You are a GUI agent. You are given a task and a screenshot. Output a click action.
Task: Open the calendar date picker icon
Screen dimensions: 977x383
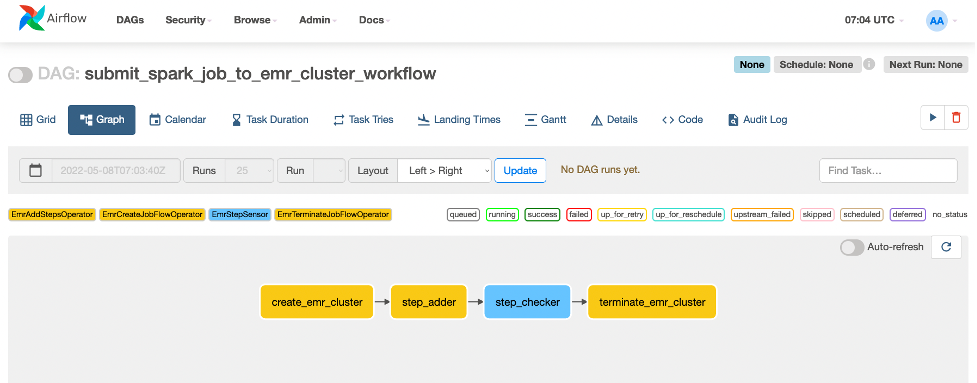[36, 171]
